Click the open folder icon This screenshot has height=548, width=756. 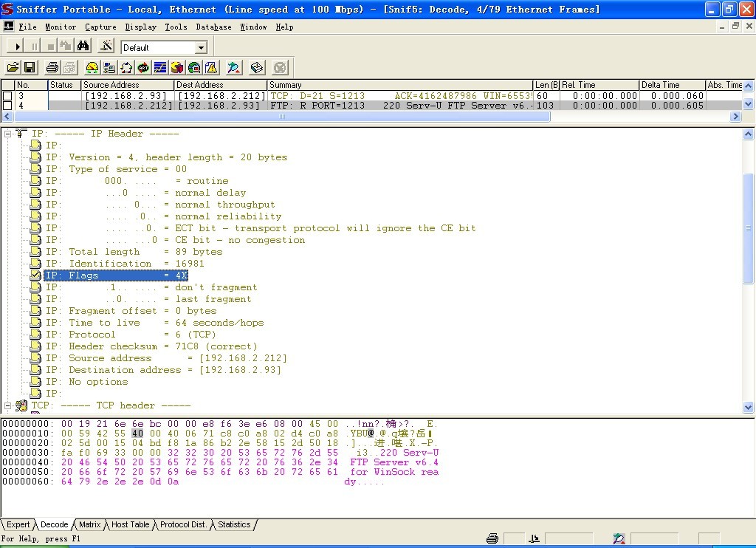pos(13,67)
